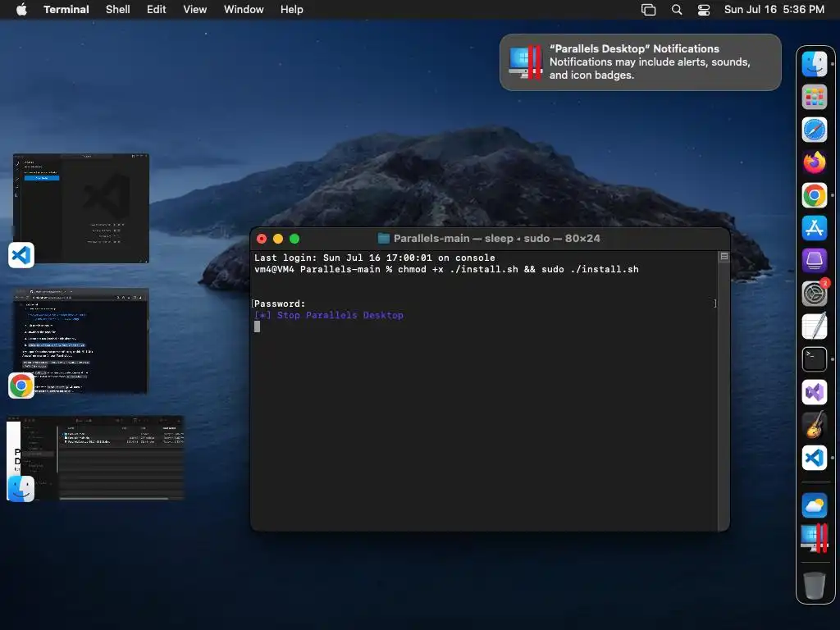Click the Terminal scrollback marker icon
The width and height of the screenshot is (840, 630).
pyautogui.click(x=724, y=257)
